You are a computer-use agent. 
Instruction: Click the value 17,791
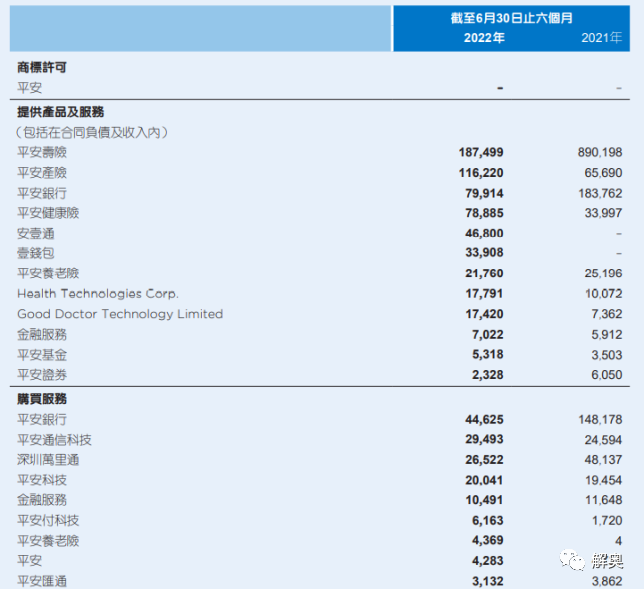point(484,294)
